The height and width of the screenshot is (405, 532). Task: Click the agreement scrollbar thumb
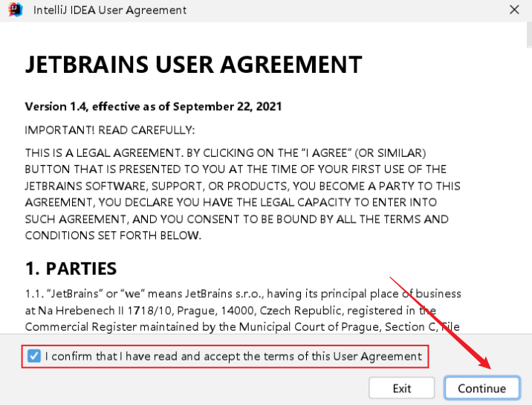point(529,35)
